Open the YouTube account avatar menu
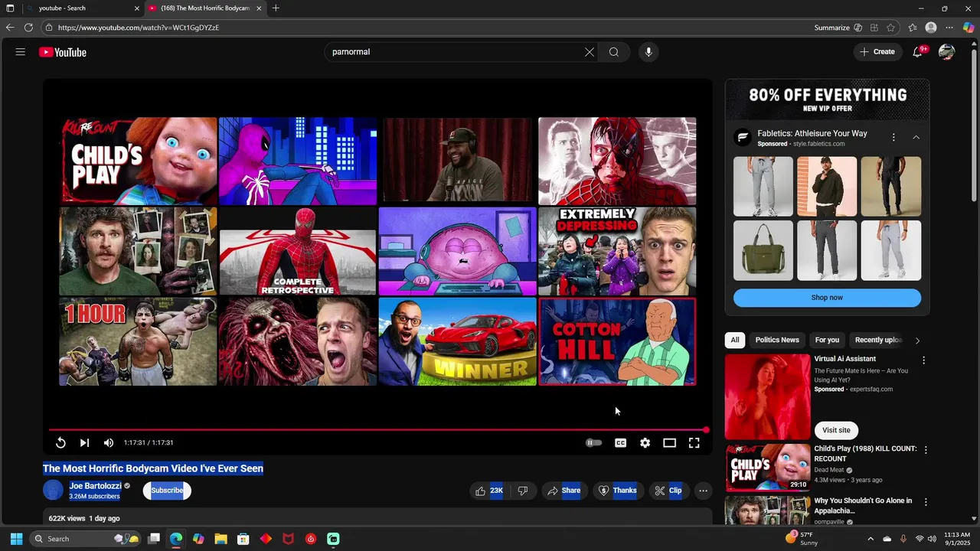 pos(947,52)
